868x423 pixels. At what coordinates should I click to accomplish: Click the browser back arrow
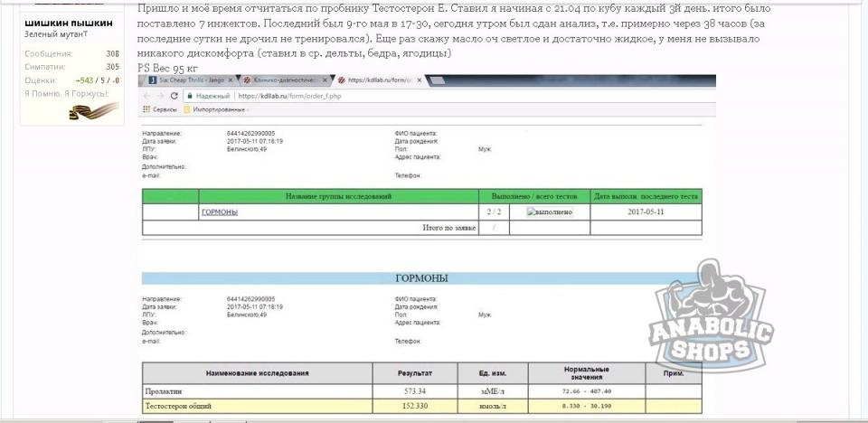tap(147, 96)
